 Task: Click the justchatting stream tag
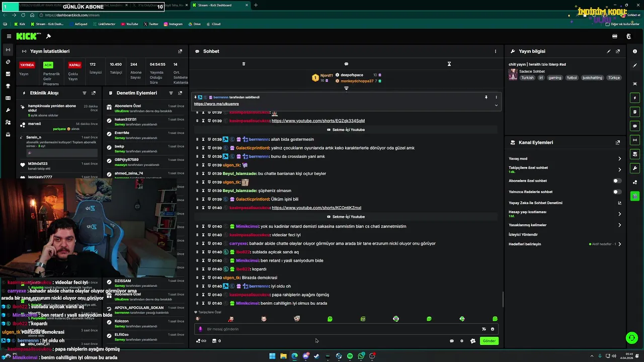(x=592, y=78)
